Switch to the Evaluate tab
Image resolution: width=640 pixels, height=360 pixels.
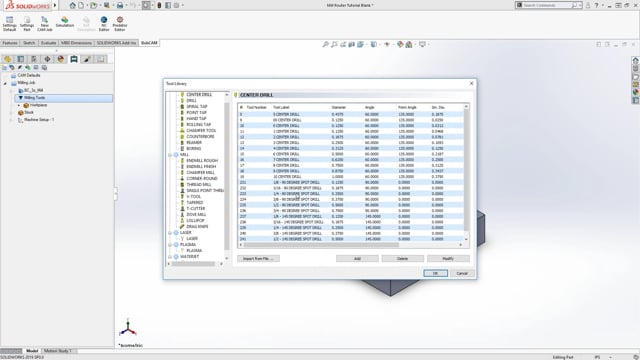[48, 43]
